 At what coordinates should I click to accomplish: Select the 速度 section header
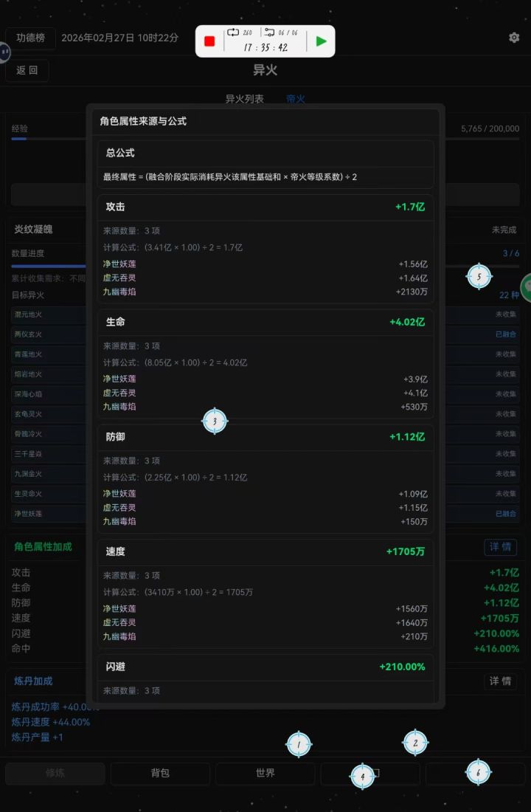click(x=265, y=551)
